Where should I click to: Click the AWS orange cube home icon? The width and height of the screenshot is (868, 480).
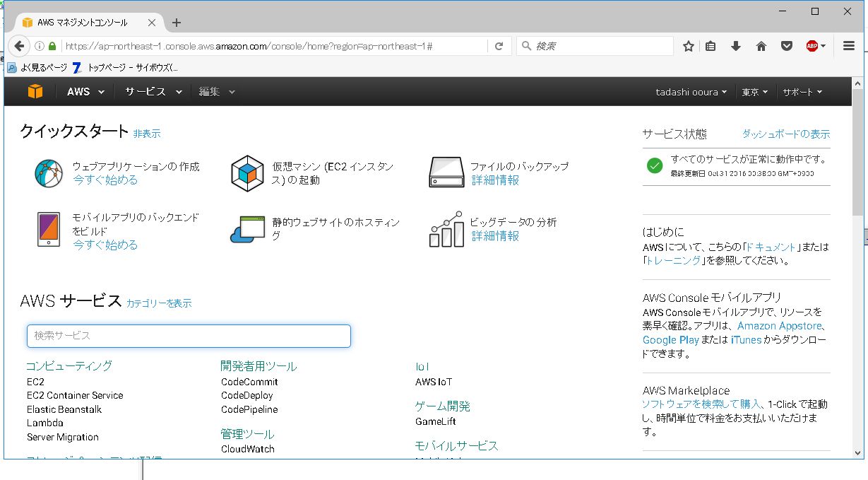(35, 92)
